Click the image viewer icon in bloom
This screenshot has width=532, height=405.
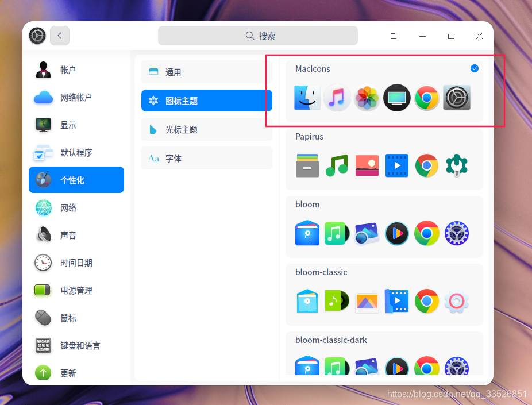367,233
